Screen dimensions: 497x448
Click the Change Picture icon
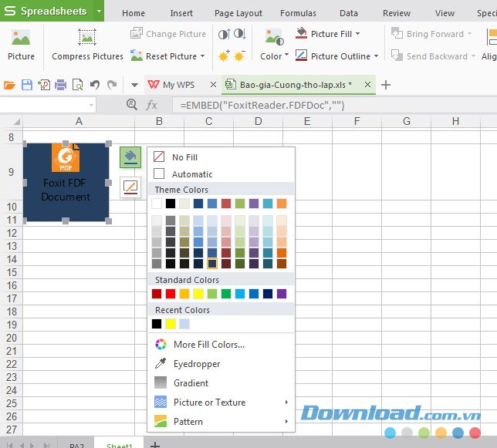137,33
